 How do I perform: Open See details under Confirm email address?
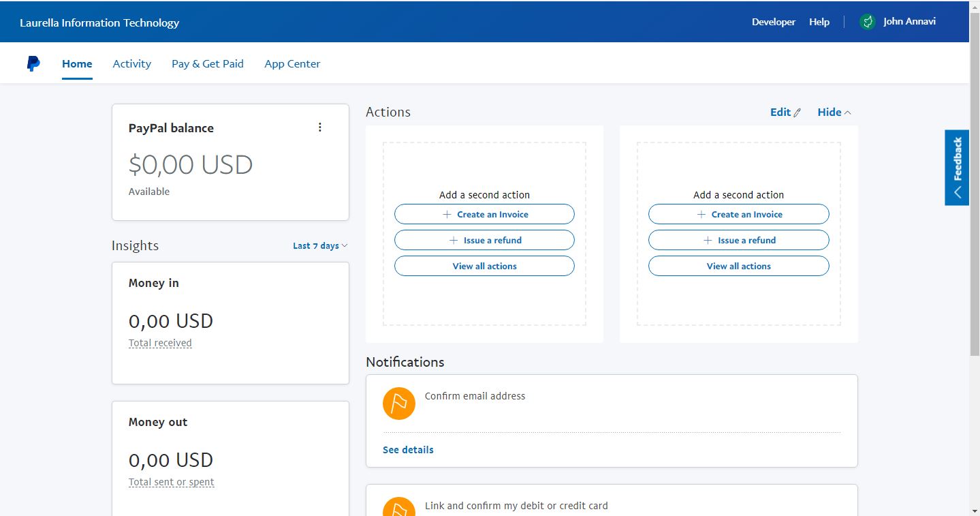408,450
